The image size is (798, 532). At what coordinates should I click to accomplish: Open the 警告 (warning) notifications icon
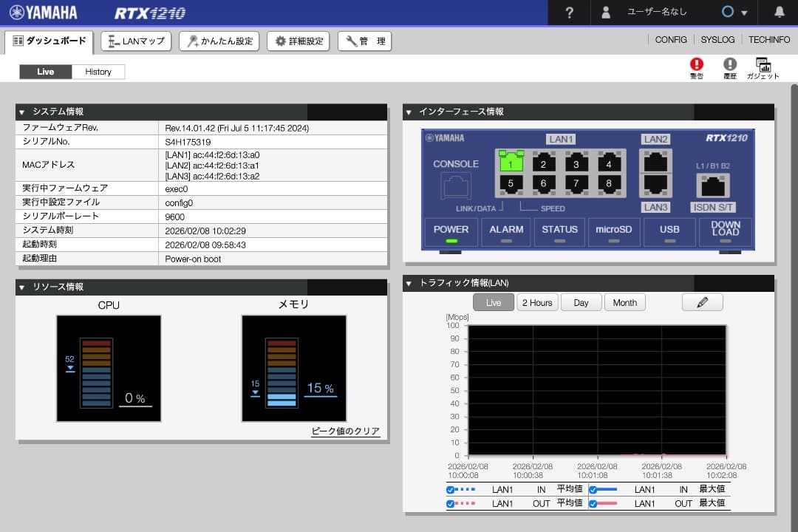[x=695, y=67]
